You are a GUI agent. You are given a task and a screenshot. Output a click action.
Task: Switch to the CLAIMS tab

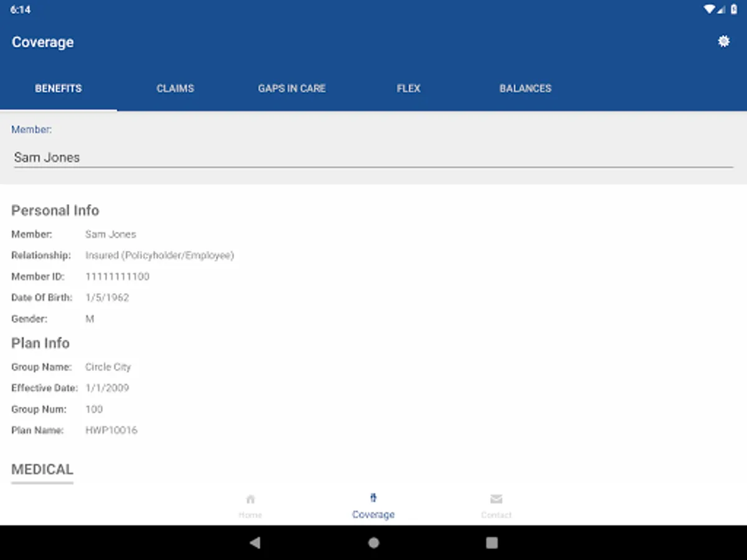click(x=175, y=88)
